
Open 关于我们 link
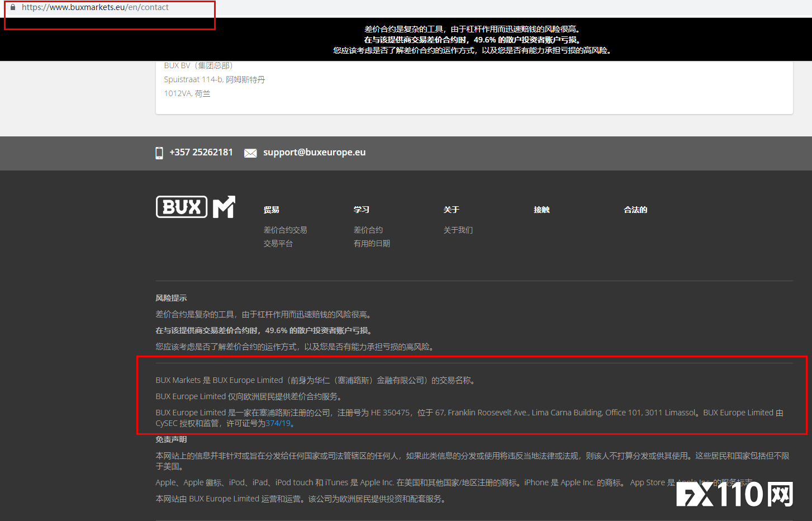point(458,230)
